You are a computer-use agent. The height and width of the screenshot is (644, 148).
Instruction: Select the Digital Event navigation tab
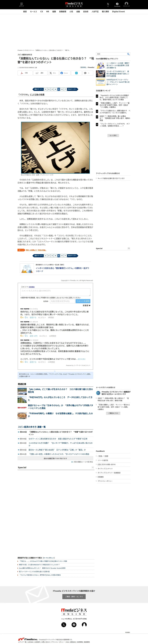(118, 12)
